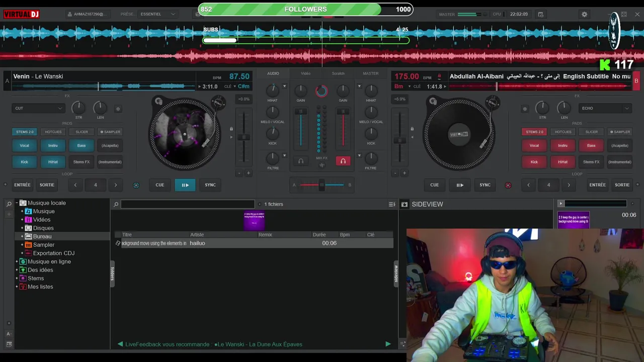Click the master recording icon in top bar
644x362 pixels.
point(541,15)
